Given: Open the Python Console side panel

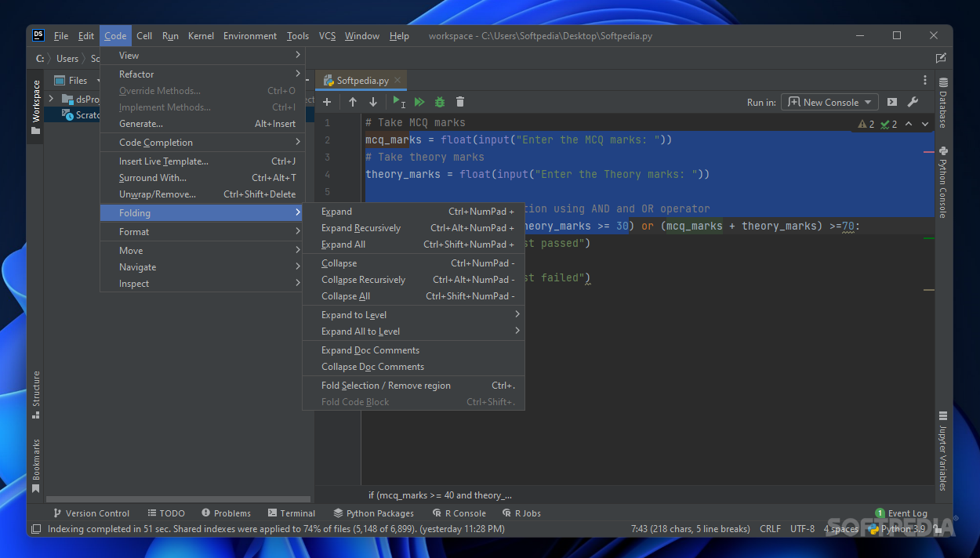Looking at the screenshot, I should point(943,182).
